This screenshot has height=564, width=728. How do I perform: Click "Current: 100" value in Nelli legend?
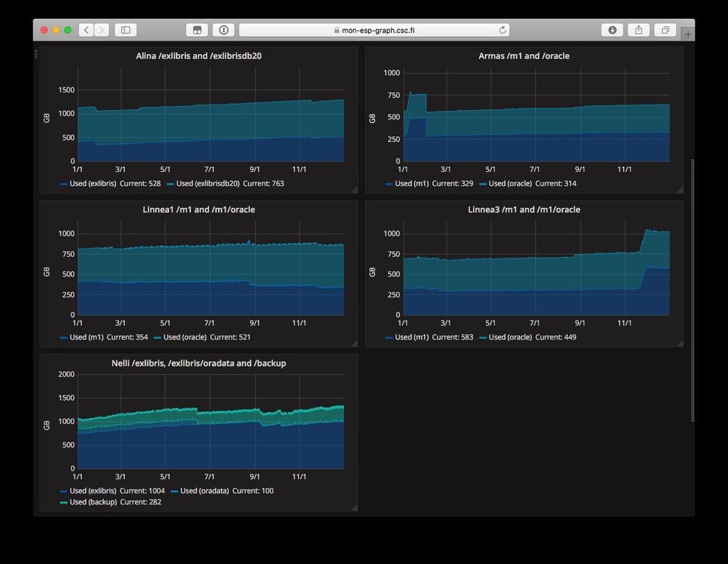tap(253, 491)
